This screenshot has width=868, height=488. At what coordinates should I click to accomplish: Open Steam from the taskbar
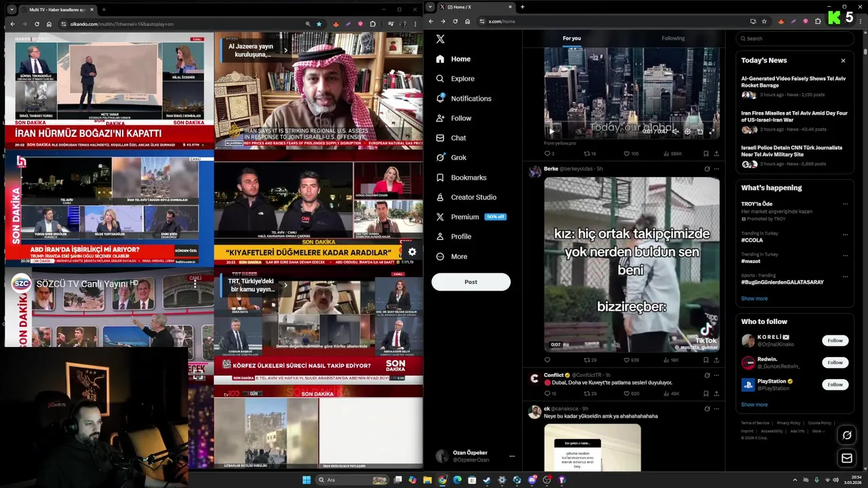(487, 480)
